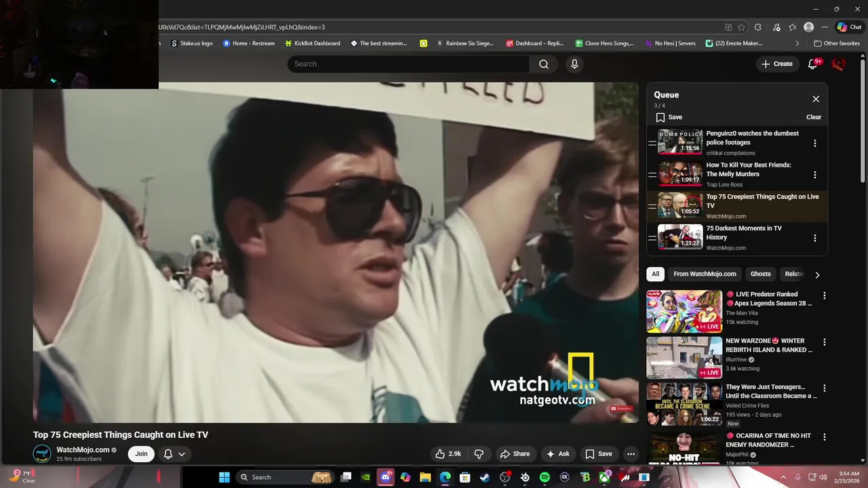868x488 pixels.
Task: Clear the queue
Action: coord(814,117)
